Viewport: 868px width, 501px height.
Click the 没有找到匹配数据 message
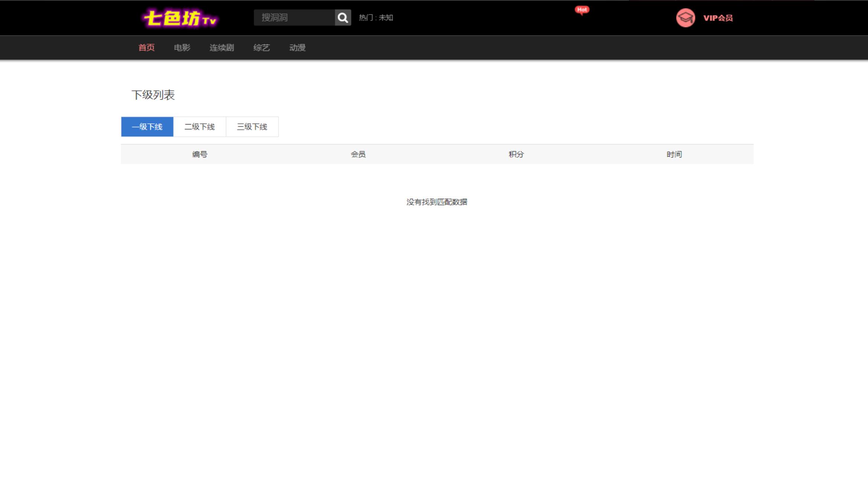click(x=437, y=202)
